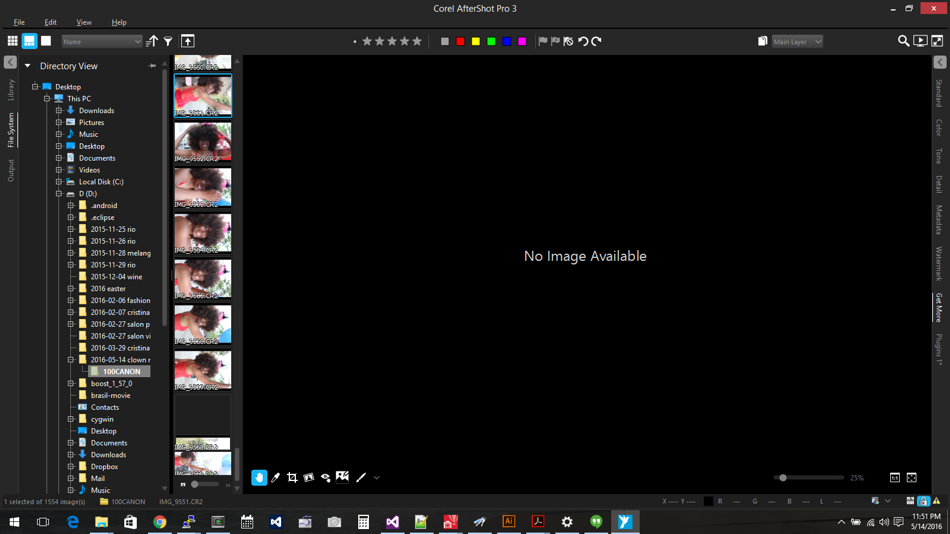Expand the Local Disk (C:) node
950x534 pixels.
click(59, 182)
